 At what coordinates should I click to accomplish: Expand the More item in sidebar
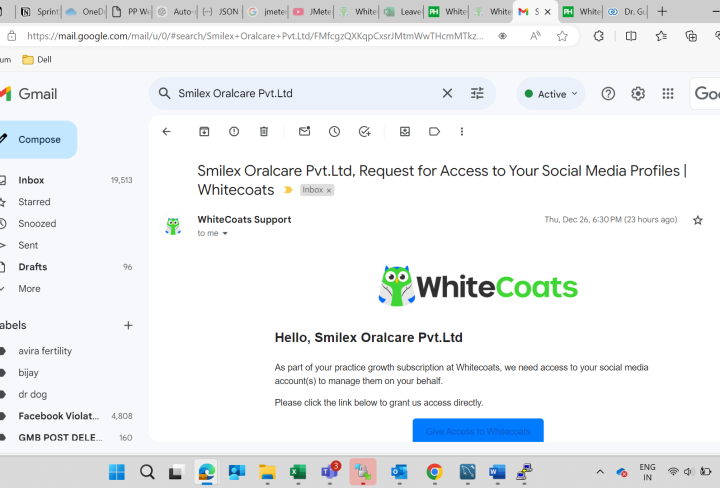tap(29, 289)
